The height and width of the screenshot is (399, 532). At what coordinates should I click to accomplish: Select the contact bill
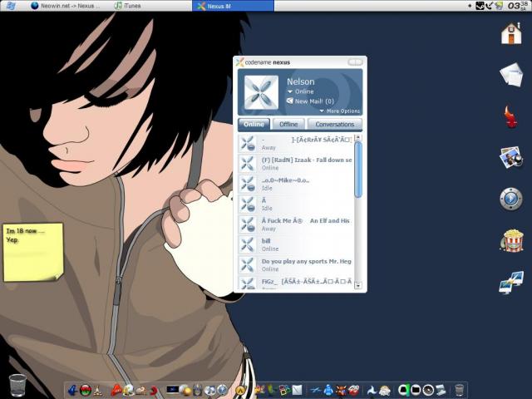click(x=296, y=244)
